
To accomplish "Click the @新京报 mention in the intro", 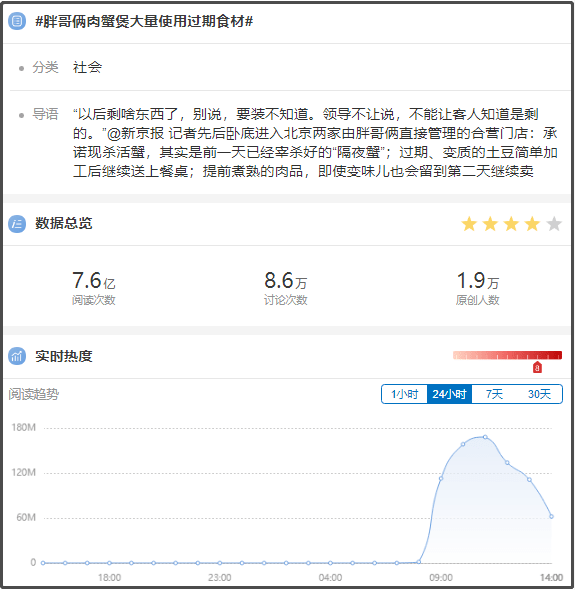I will point(135,133).
